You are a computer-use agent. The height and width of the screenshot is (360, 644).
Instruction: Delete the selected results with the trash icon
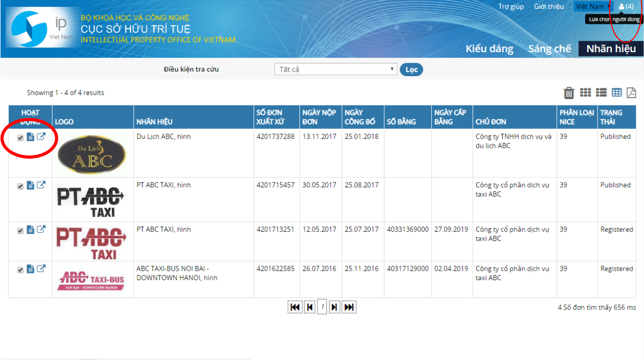click(569, 93)
